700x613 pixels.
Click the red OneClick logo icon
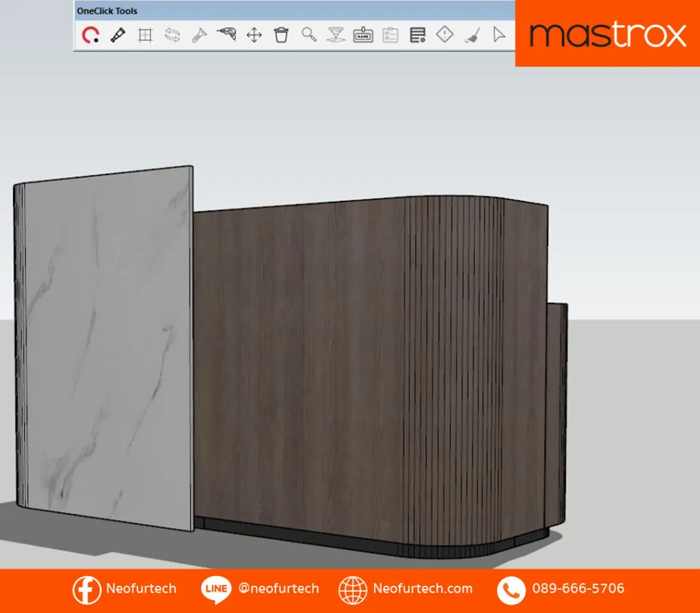coord(91,35)
